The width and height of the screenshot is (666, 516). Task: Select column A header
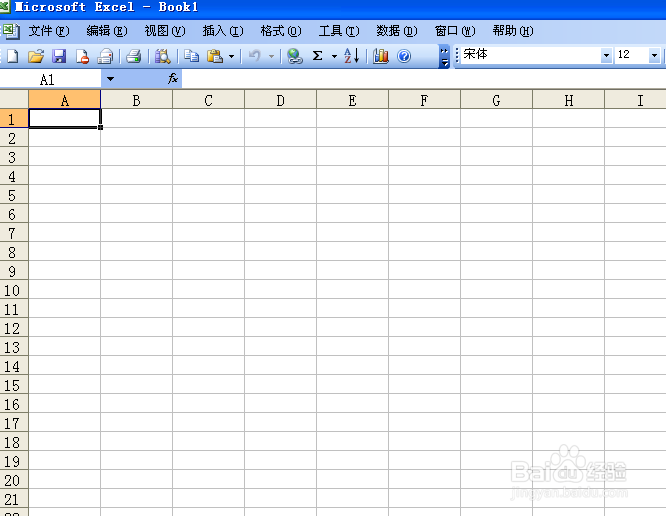point(65,100)
